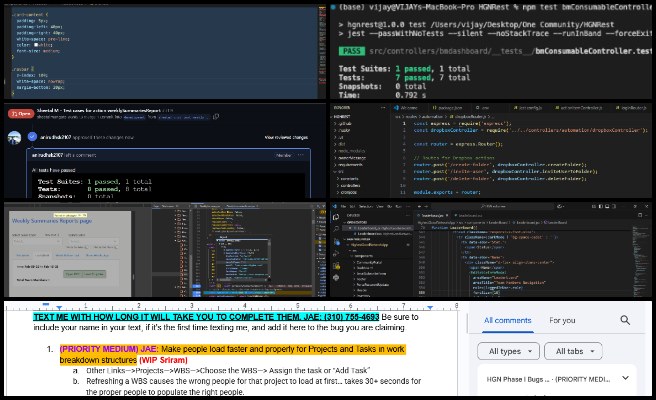Click the VS Code logo beside the File menu
Viewport: 656px width, 400px height.
pyautogui.click(x=335, y=206)
